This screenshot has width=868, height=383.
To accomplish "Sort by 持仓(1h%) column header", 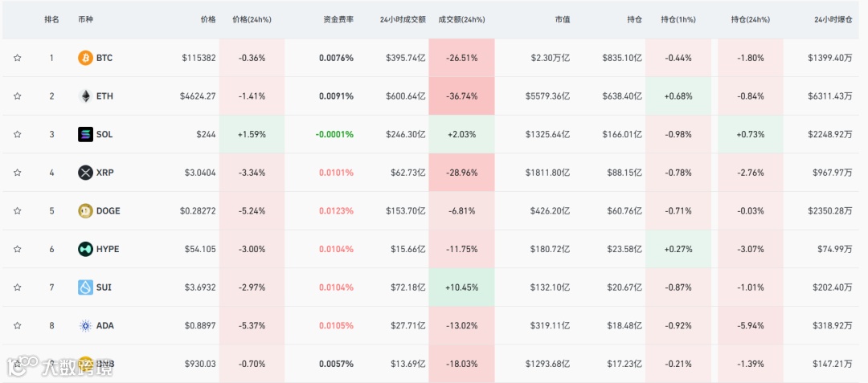I will pyautogui.click(x=678, y=19).
